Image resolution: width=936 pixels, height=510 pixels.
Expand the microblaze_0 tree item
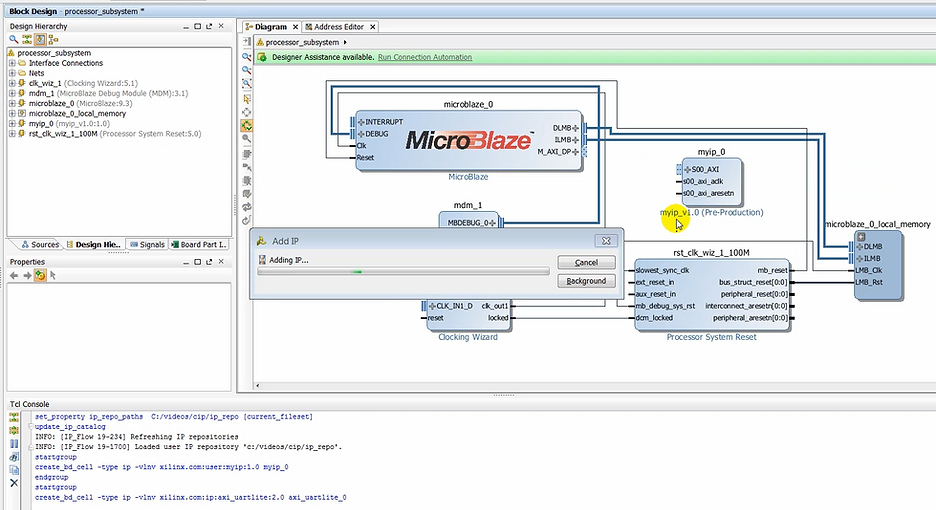pos(12,103)
